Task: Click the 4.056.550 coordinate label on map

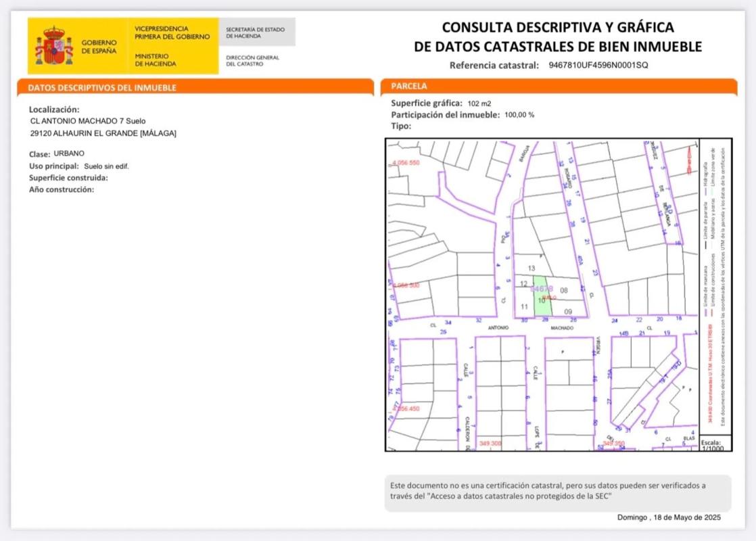Action: click(x=406, y=163)
